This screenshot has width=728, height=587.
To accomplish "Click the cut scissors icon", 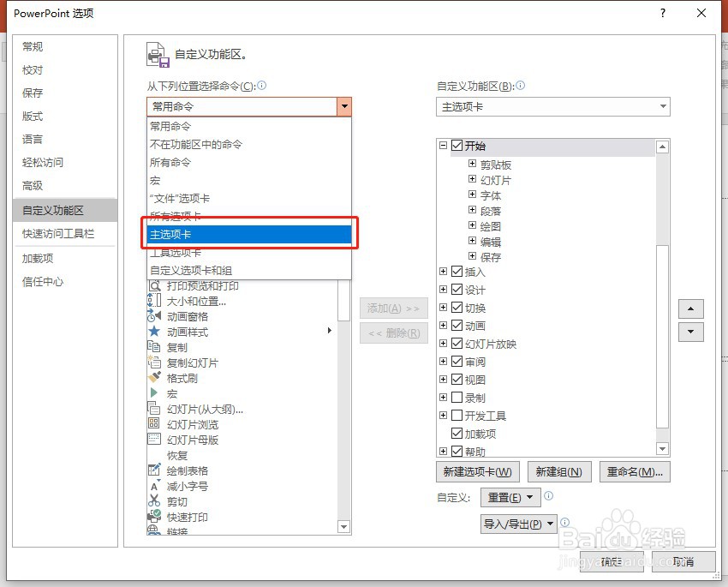I will [153, 501].
